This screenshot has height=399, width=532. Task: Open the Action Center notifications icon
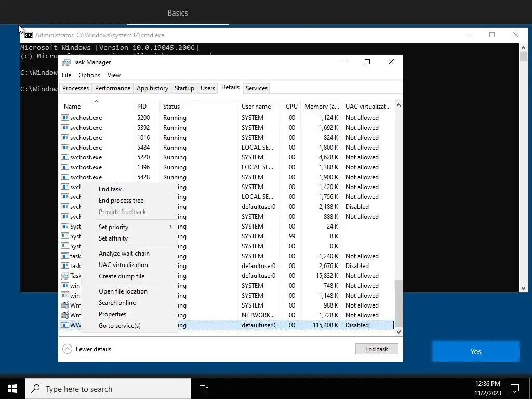(515, 389)
